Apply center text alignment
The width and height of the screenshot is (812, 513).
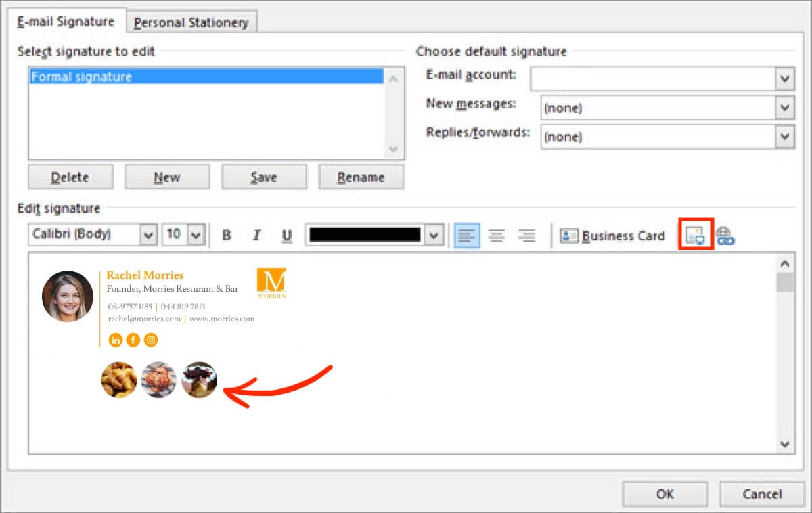(497, 235)
